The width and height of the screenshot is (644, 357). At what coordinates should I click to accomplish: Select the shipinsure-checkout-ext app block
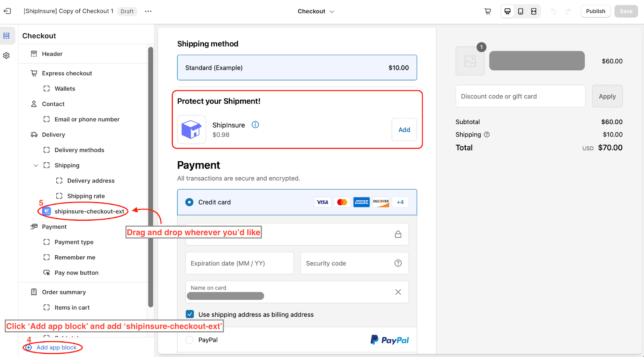pos(83,211)
